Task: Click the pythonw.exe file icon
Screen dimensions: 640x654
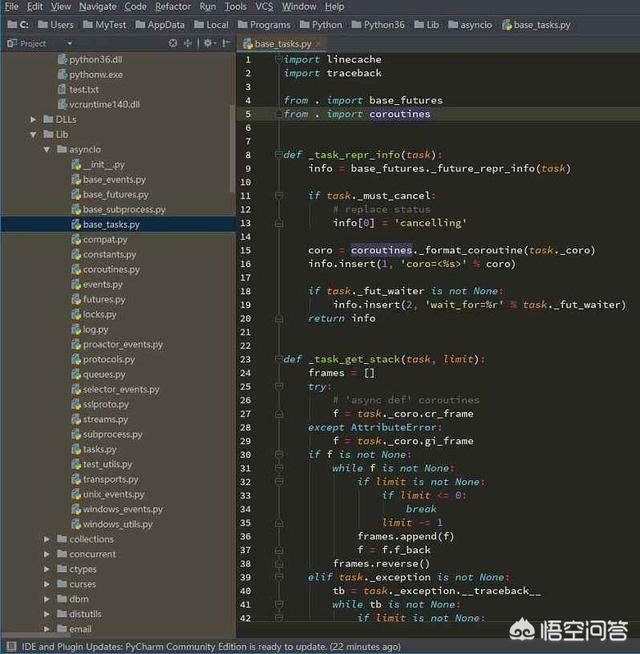Action: pyautogui.click(x=60, y=75)
